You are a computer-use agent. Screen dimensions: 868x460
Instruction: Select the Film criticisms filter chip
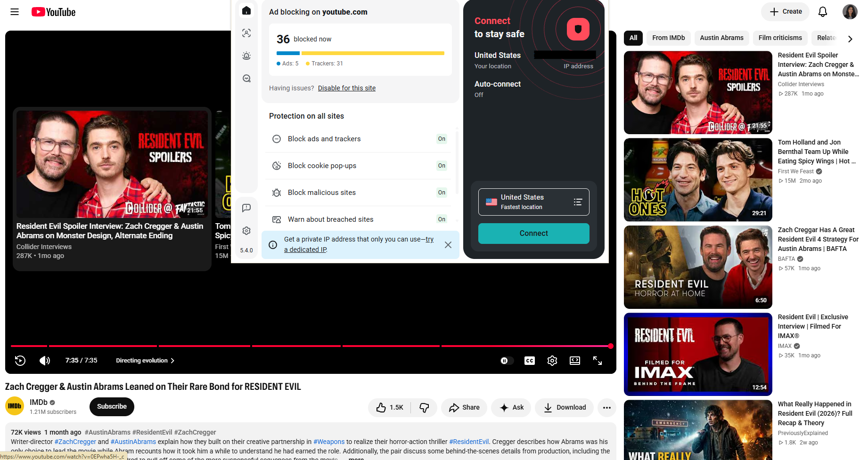tap(780, 38)
